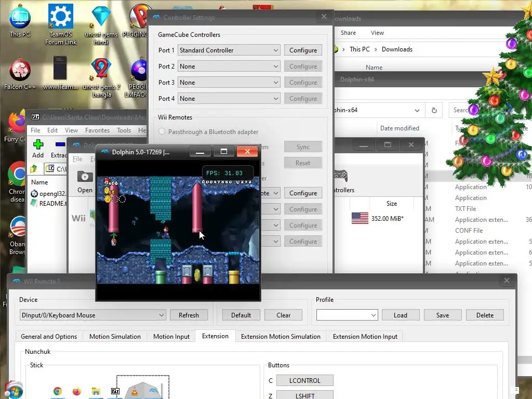The width and height of the screenshot is (532, 399).
Task: Open File Explorer from the taskbar
Action: (96, 392)
